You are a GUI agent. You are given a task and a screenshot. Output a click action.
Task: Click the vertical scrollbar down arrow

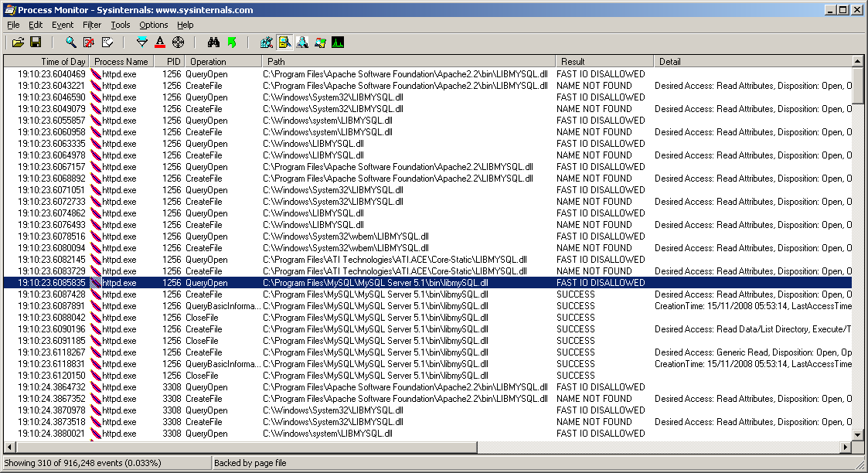coord(857,435)
